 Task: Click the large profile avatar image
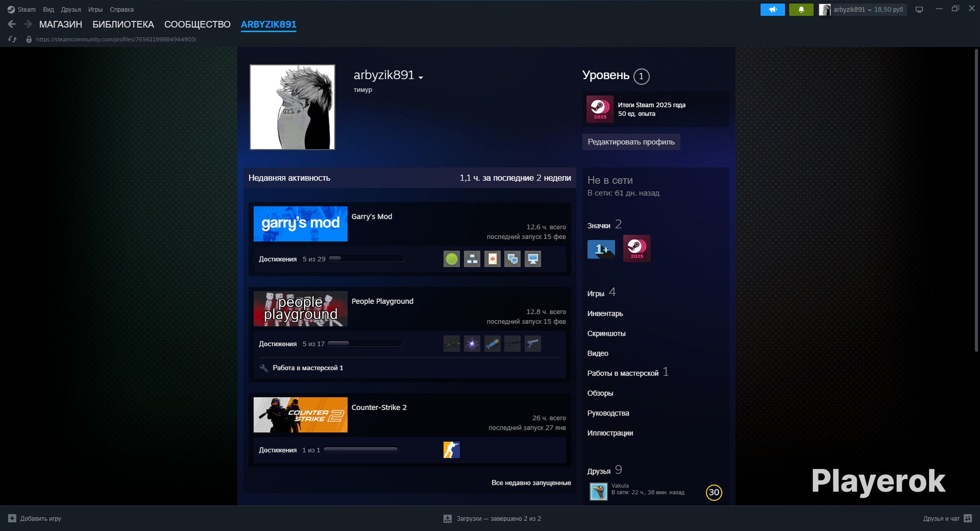click(x=293, y=107)
